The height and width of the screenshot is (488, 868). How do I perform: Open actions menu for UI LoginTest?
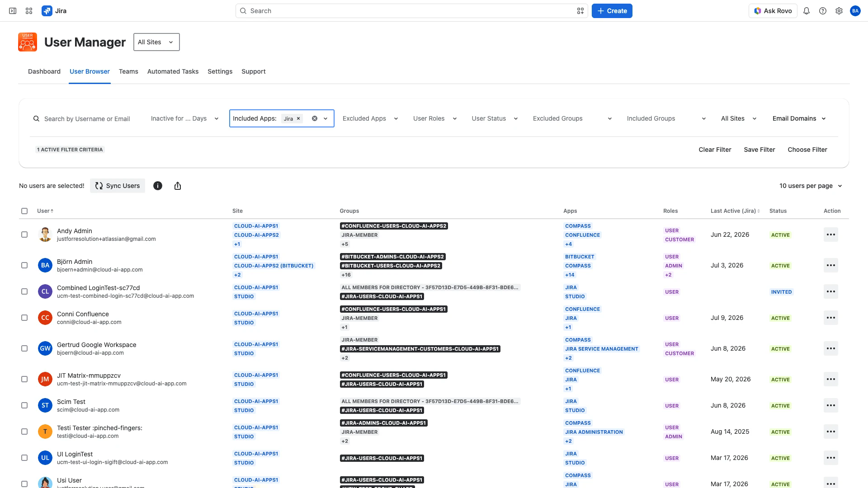[x=831, y=458]
